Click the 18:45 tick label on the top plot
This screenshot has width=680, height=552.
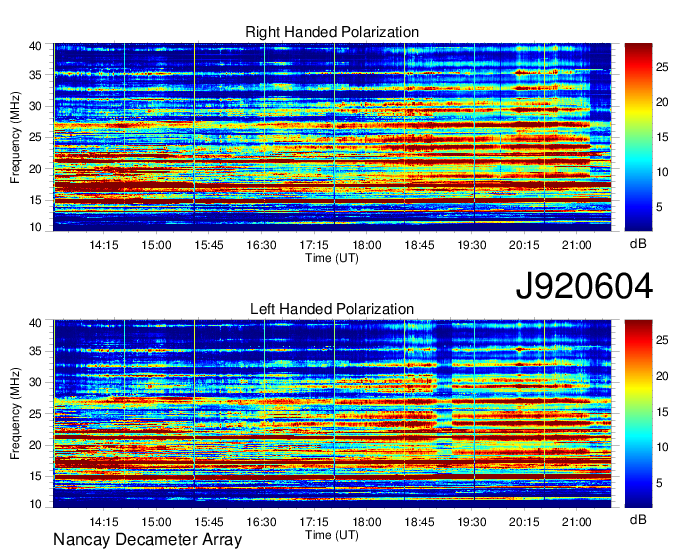pos(419,245)
